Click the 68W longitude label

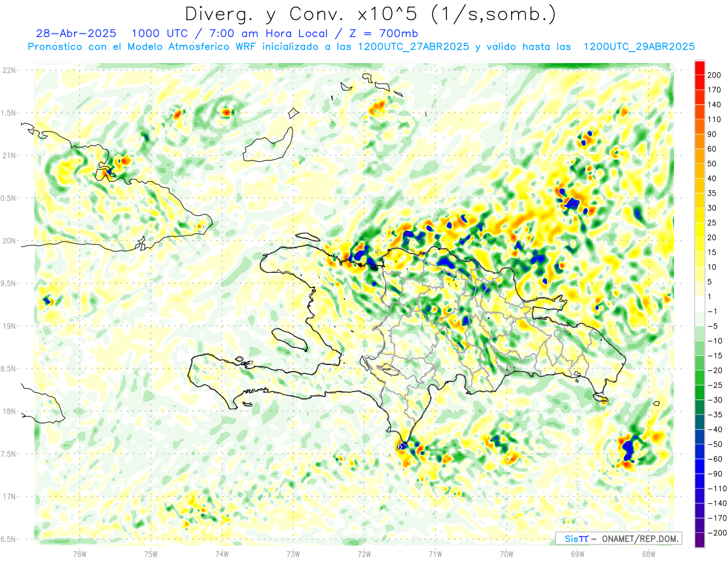pos(648,554)
